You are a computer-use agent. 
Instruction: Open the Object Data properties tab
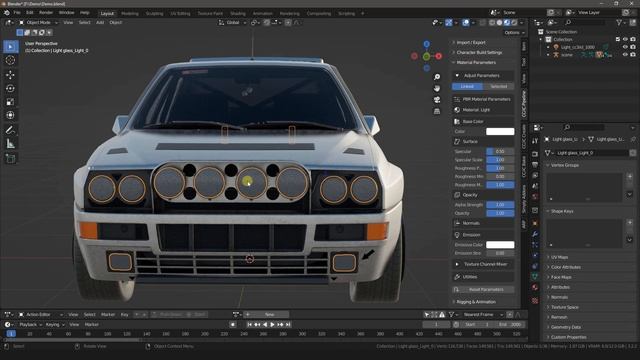pos(535,277)
